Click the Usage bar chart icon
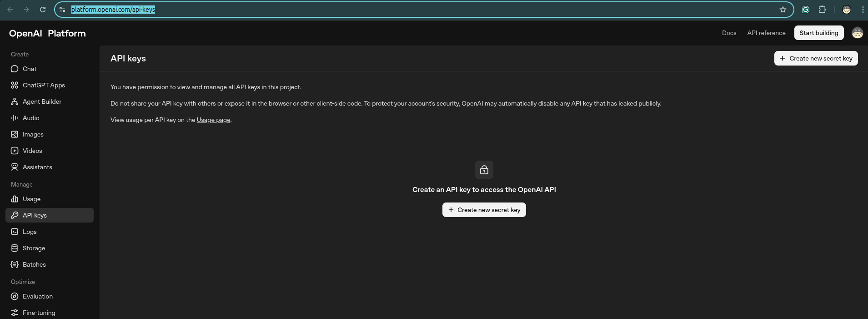The image size is (868, 319). click(15, 199)
